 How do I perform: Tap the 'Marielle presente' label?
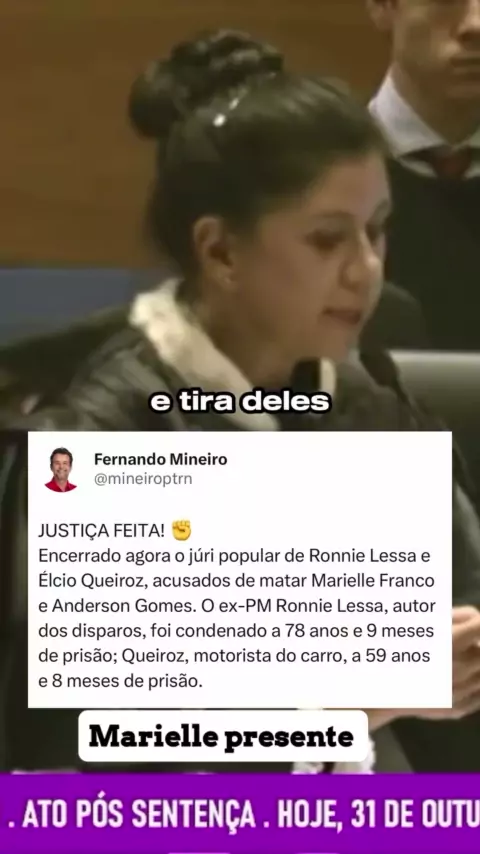pyautogui.click(x=222, y=736)
